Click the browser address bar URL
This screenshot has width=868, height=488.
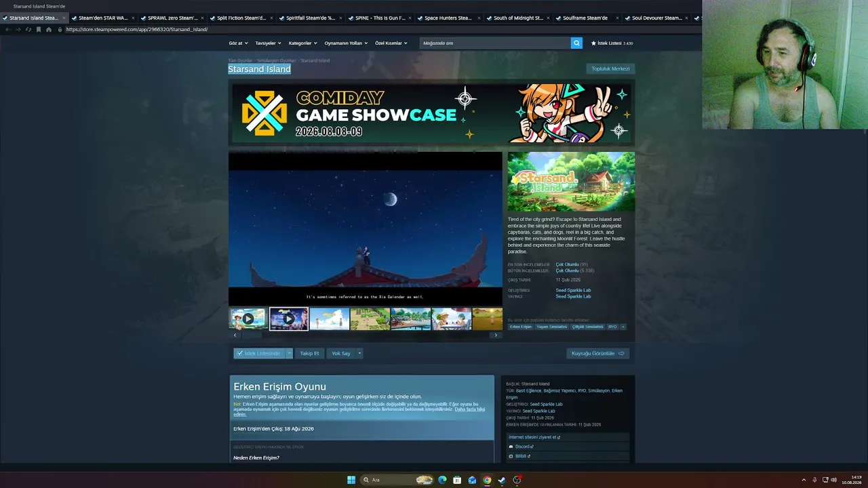(x=136, y=29)
